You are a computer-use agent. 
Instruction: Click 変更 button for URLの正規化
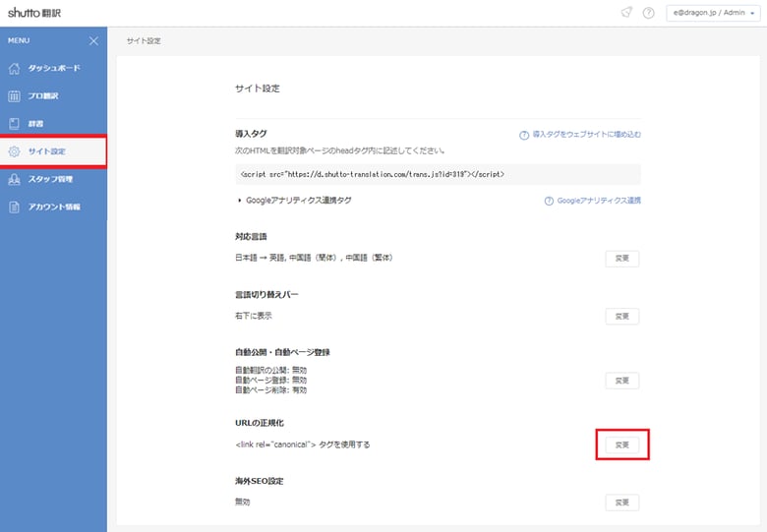tap(622, 444)
